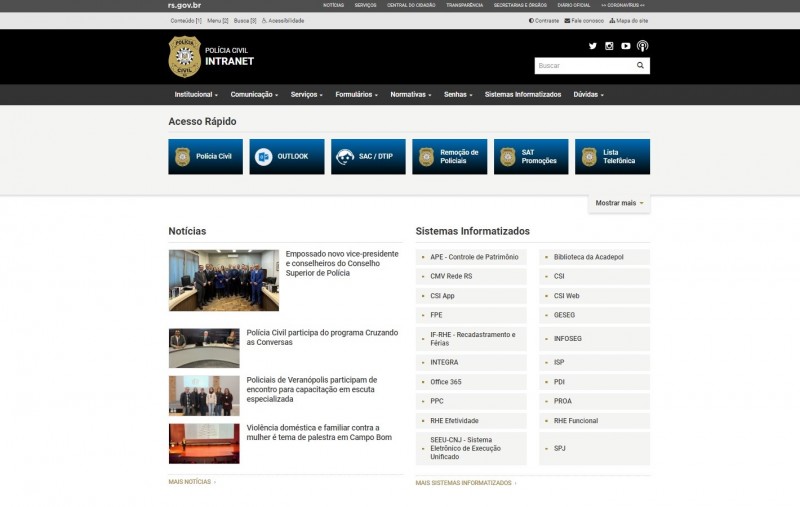Open MAIS SISTEMAS INFORMATIZADOS link
The image size is (800, 507).
pyautogui.click(x=466, y=483)
